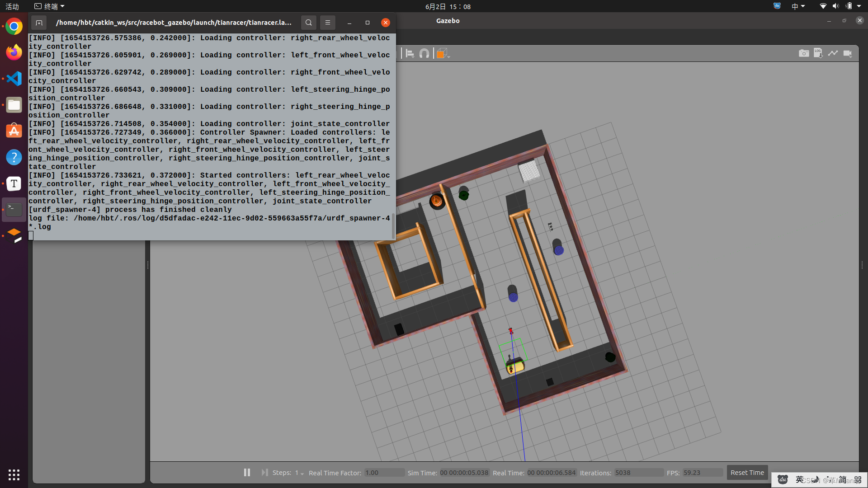Launch Firefox from the dock

(14, 52)
